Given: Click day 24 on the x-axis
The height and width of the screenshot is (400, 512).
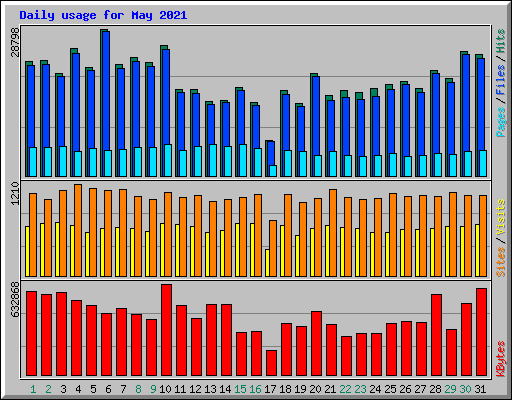Looking at the screenshot, I should (x=375, y=389).
